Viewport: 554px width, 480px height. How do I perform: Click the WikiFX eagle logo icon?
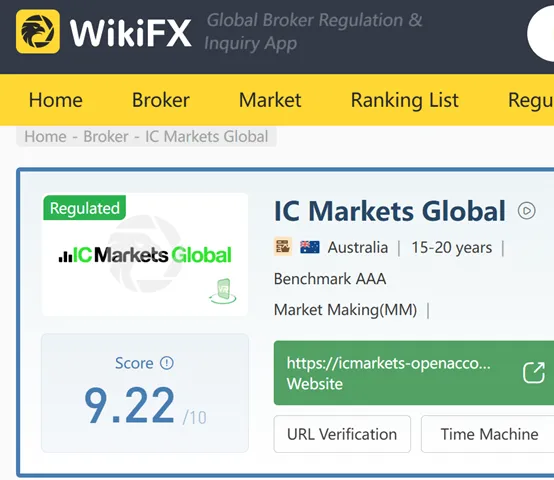pyautogui.click(x=38, y=31)
